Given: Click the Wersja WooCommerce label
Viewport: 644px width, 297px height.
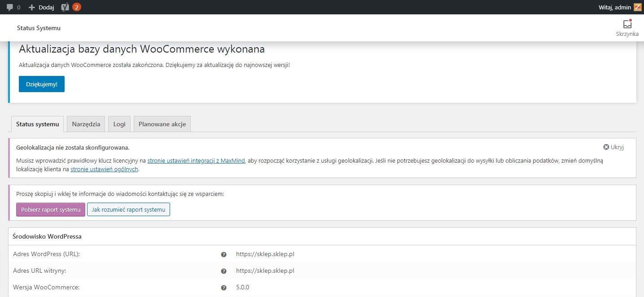Looking at the screenshot, I should tap(47, 287).
